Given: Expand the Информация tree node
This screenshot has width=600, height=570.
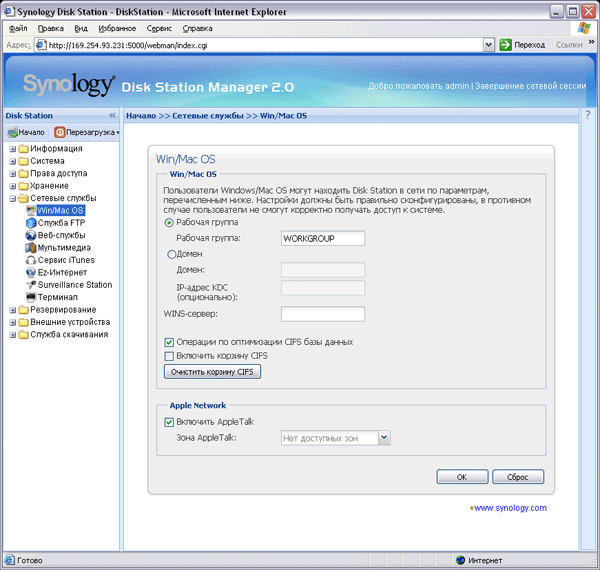Looking at the screenshot, I should click(x=13, y=149).
